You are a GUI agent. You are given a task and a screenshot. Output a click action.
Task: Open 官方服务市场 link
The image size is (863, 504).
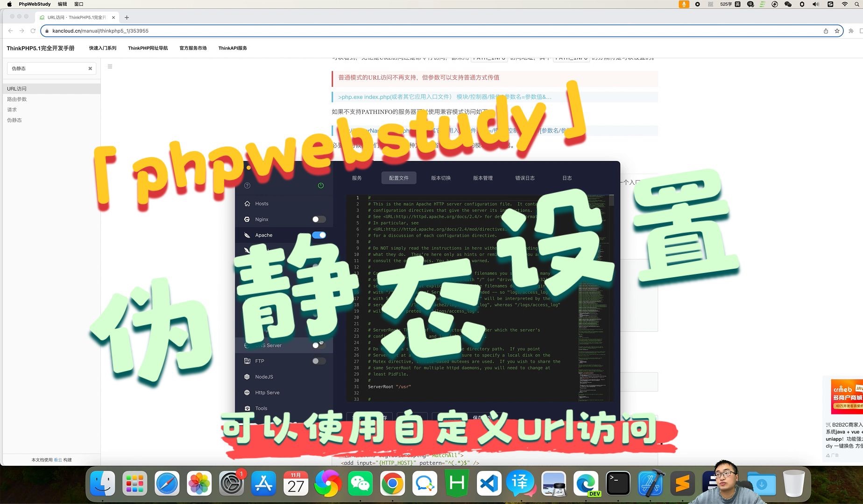193,48
